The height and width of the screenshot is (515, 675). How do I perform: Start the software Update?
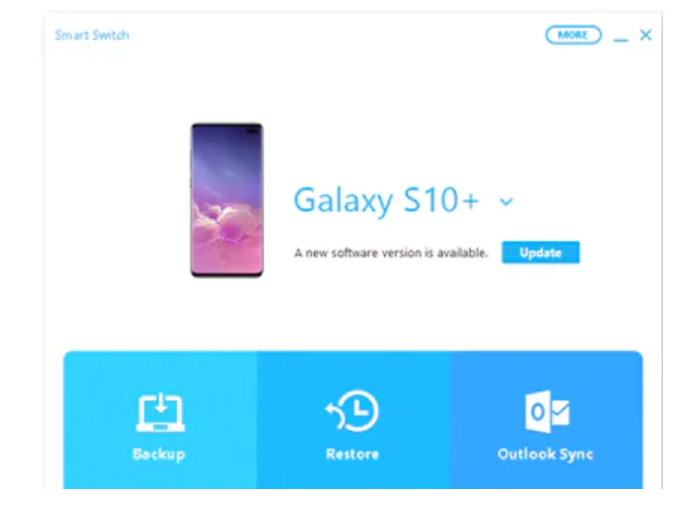pyautogui.click(x=540, y=252)
